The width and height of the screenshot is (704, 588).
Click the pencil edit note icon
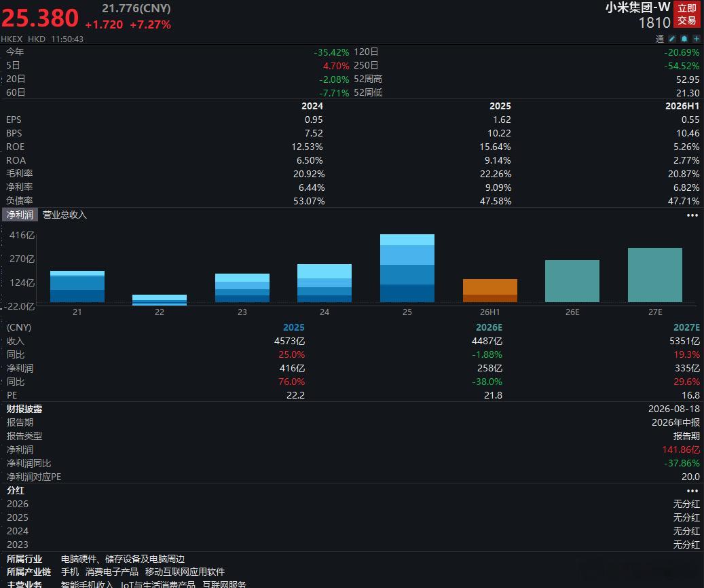tap(672, 39)
